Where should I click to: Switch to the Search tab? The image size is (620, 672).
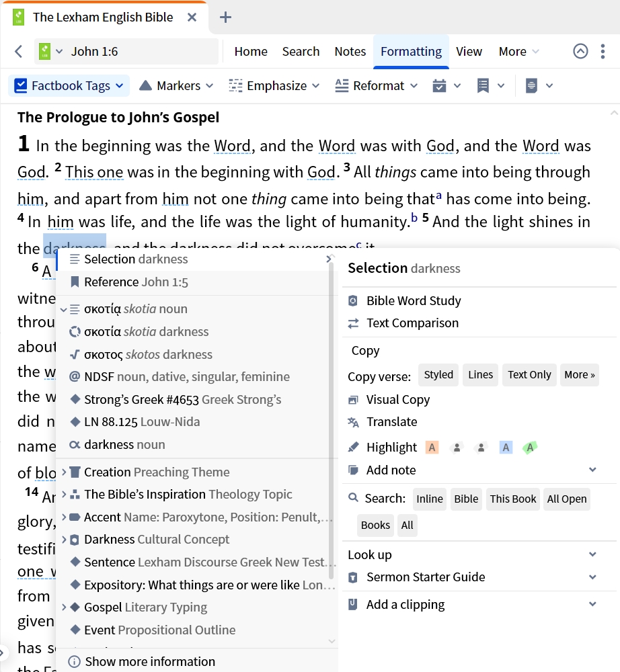click(301, 52)
